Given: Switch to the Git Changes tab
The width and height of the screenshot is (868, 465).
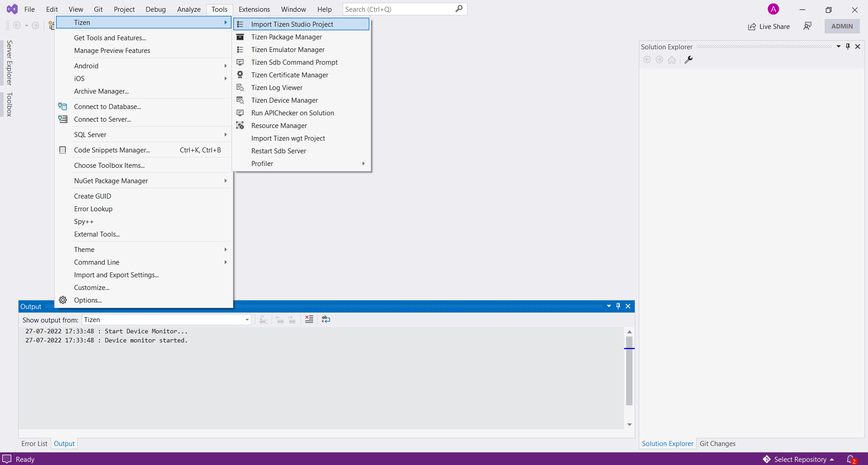Looking at the screenshot, I should click(718, 443).
